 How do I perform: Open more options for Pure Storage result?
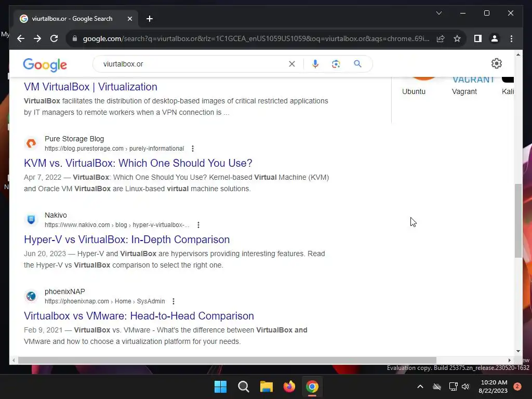[x=193, y=149]
